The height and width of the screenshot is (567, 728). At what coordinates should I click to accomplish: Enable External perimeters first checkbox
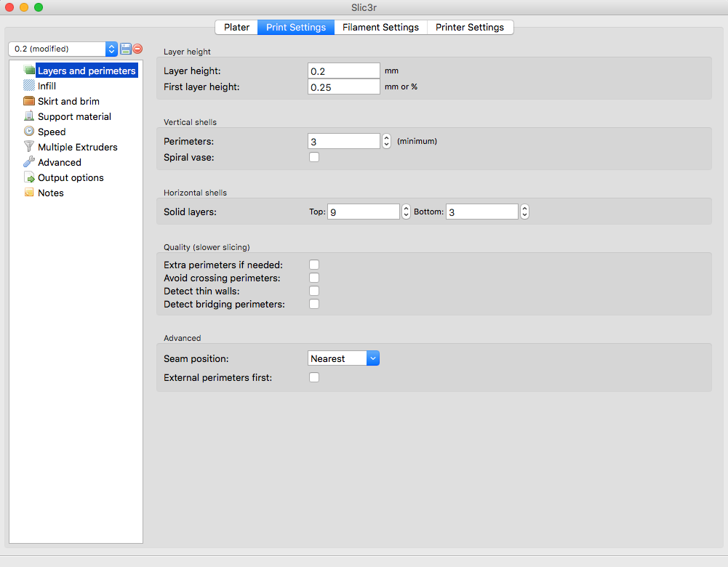[314, 377]
